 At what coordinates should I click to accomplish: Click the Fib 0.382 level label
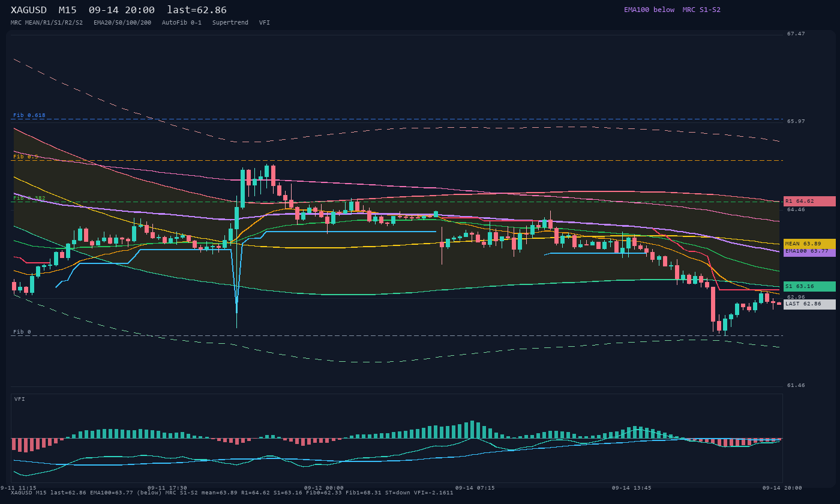29,198
